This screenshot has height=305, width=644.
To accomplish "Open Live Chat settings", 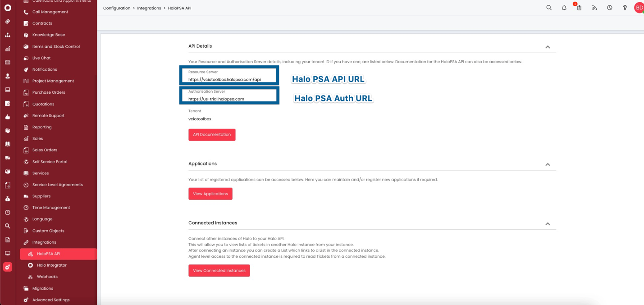I will pos(41,58).
